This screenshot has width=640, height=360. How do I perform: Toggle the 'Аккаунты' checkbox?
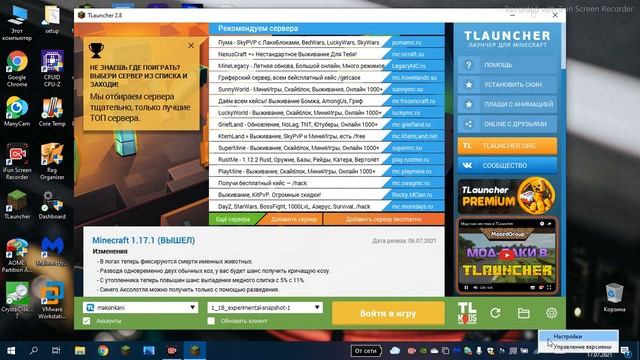tap(87, 321)
